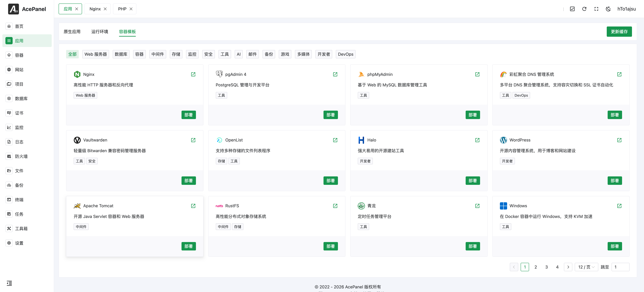
Task: Open the 防火墙 firewall sidebar icon
Action: click(9, 156)
